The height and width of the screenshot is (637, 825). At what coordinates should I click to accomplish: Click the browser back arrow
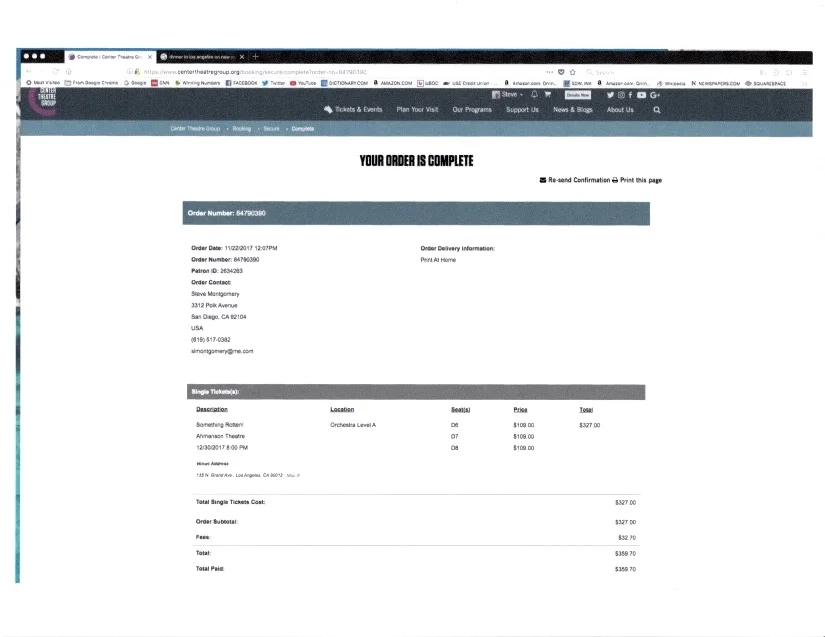pyautogui.click(x=29, y=72)
